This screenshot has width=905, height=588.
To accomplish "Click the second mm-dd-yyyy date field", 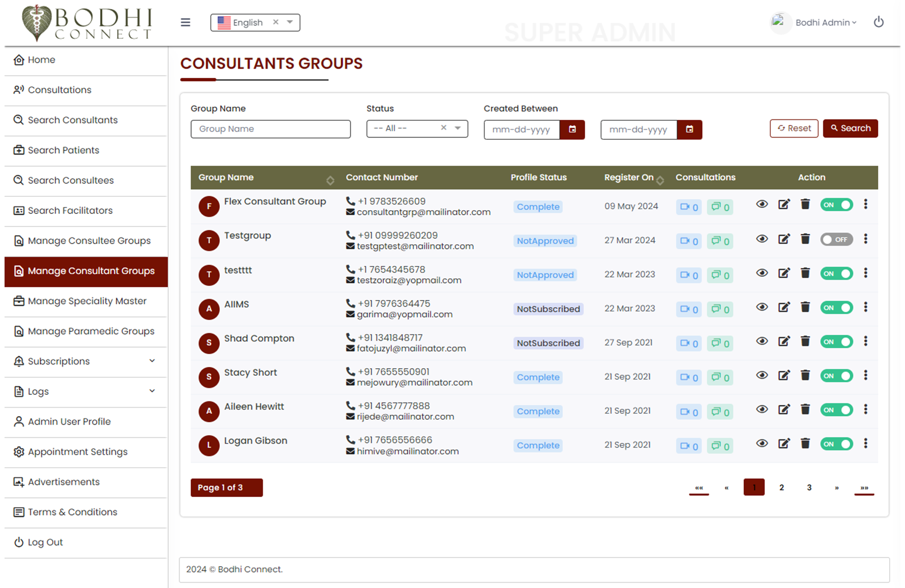I will point(639,130).
